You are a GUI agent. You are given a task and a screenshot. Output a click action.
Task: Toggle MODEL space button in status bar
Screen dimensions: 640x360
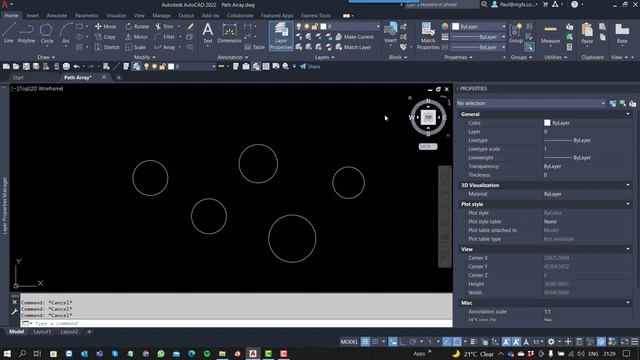[x=349, y=342]
